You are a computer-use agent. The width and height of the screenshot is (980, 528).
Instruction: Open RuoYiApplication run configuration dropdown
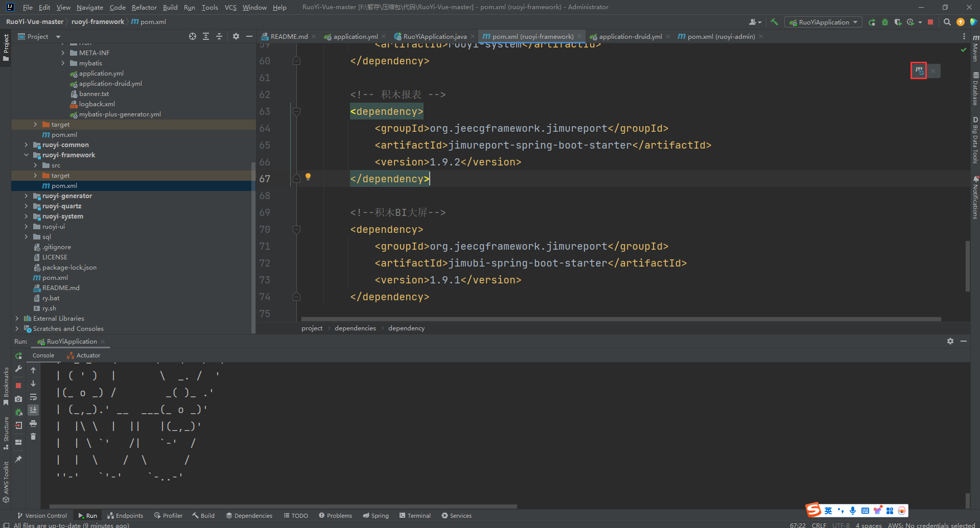pos(823,22)
